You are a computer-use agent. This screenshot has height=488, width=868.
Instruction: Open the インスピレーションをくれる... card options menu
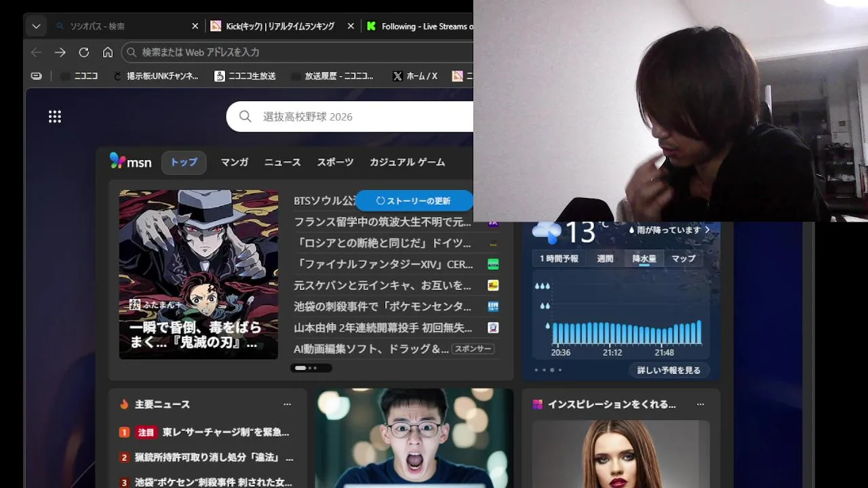click(x=701, y=404)
